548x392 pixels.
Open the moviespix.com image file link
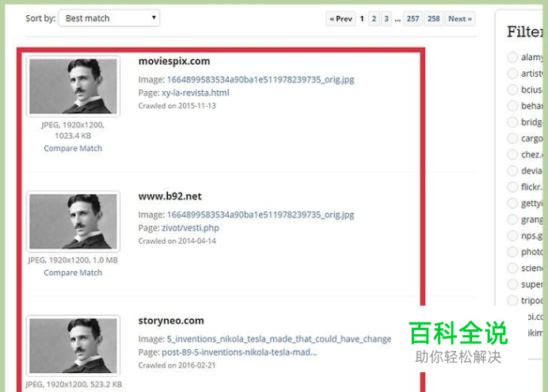[x=261, y=80]
